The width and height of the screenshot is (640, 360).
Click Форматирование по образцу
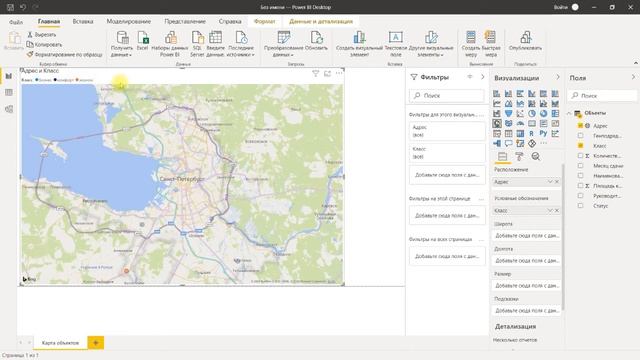click(64, 54)
